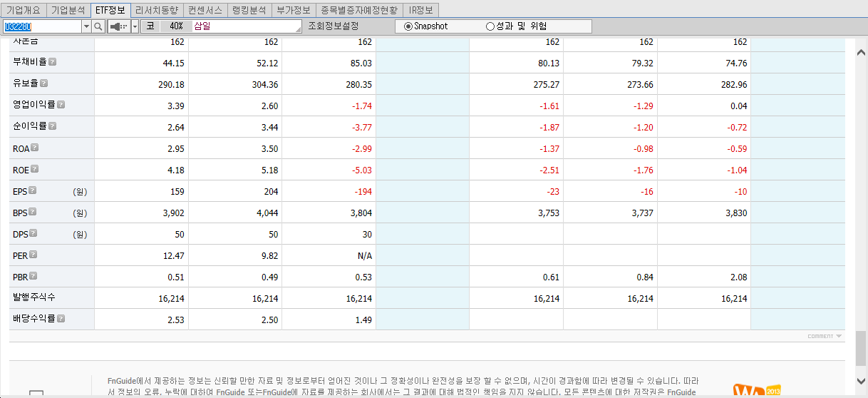Click the DPS value 30
868x398 pixels.
pos(367,235)
